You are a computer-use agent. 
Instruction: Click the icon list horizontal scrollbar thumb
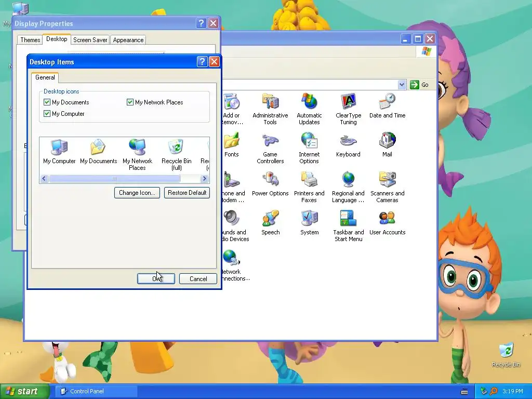[114, 179]
